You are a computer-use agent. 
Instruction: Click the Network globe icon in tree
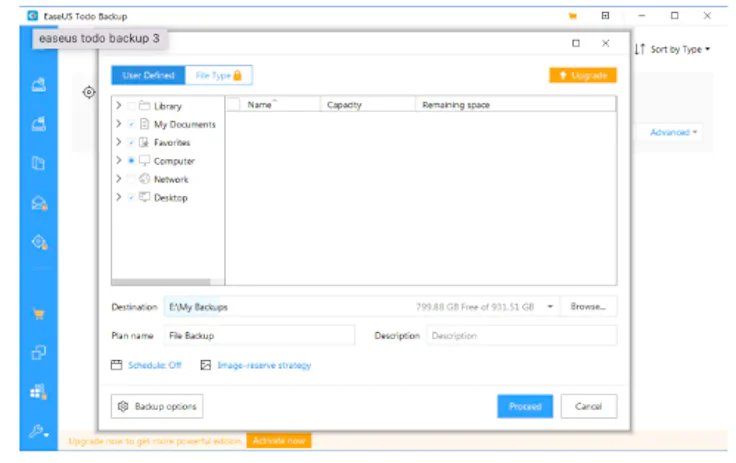pos(145,179)
